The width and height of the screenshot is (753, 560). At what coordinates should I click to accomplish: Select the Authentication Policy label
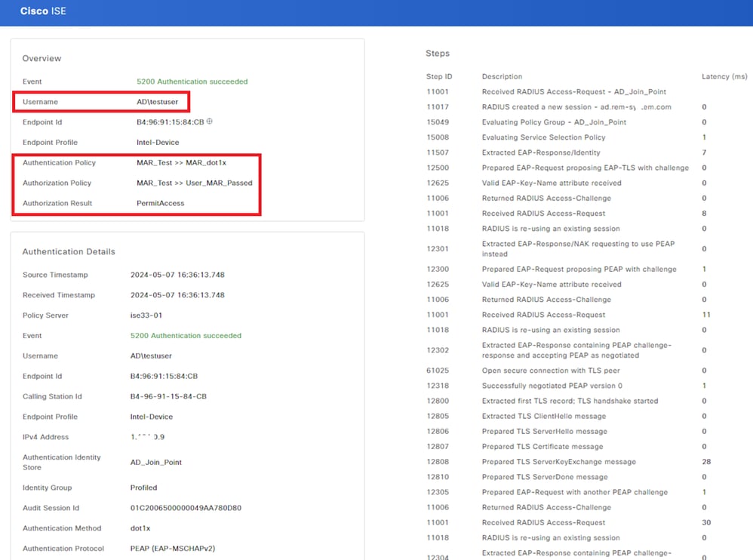(59, 163)
